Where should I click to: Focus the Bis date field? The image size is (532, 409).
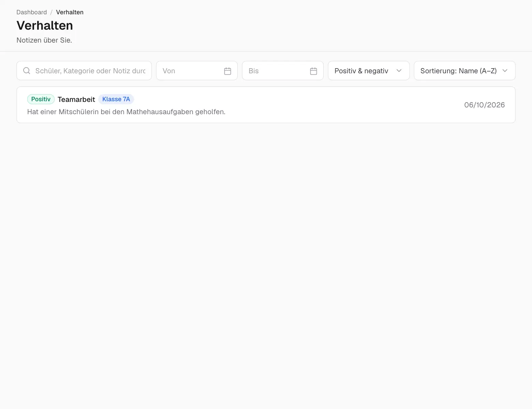pyautogui.click(x=283, y=71)
